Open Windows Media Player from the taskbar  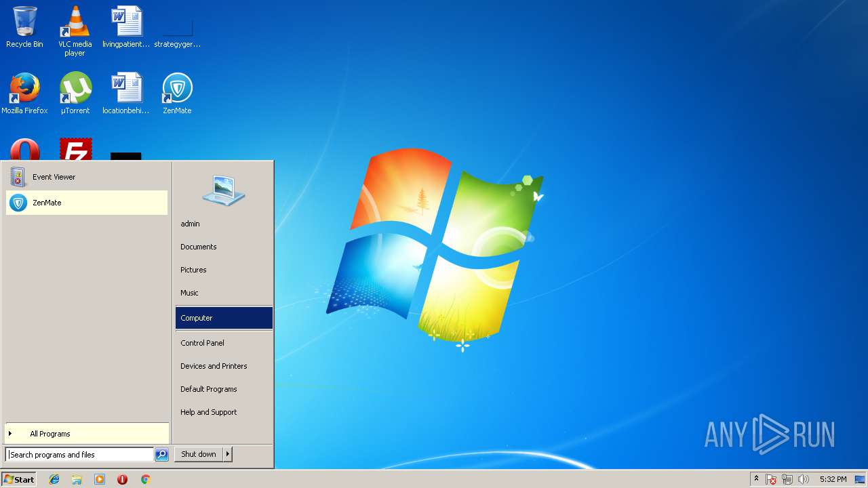[100, 479]
